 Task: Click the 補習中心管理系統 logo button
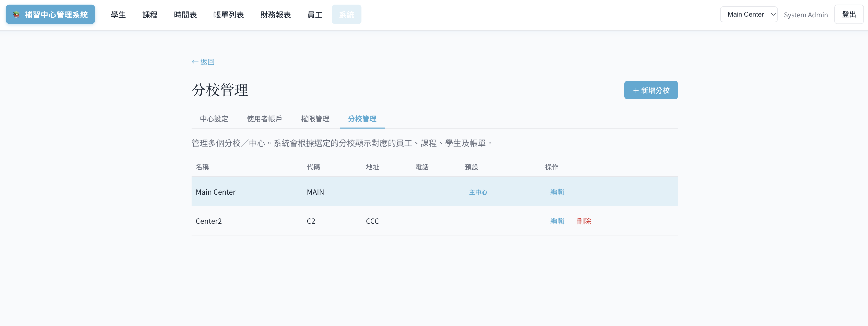[50, 15]
